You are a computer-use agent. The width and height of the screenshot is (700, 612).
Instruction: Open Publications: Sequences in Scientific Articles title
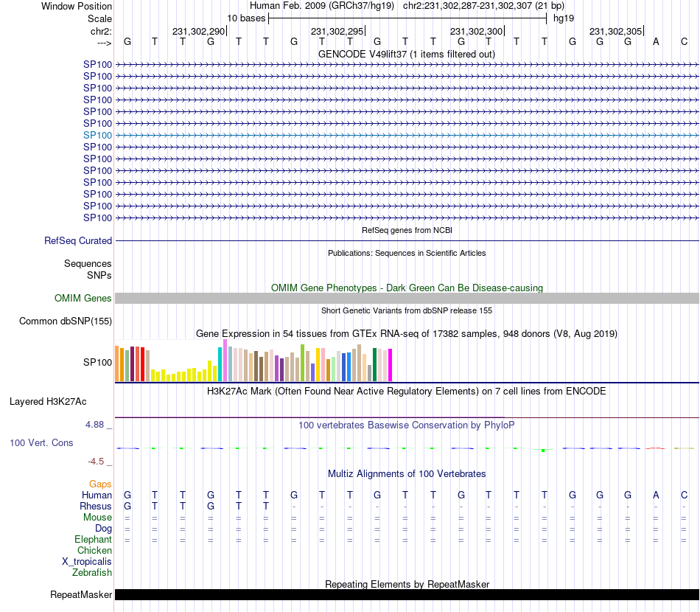pos(407,254)
